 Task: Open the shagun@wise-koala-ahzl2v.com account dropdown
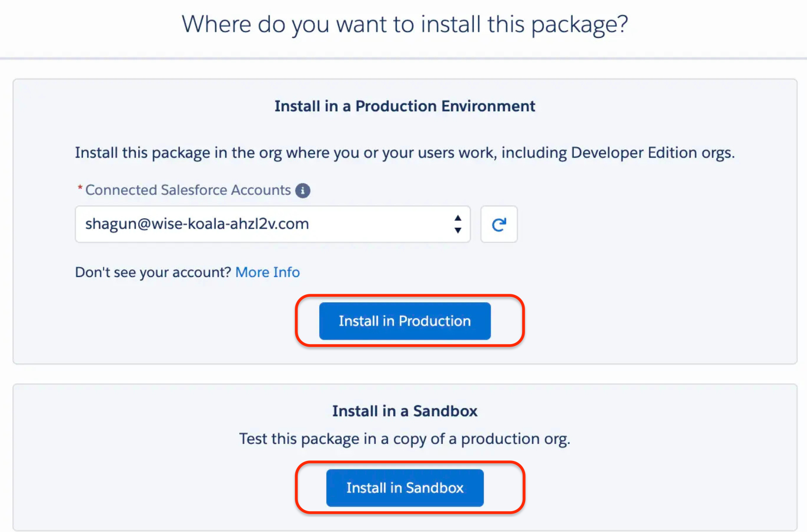[272, 224]
